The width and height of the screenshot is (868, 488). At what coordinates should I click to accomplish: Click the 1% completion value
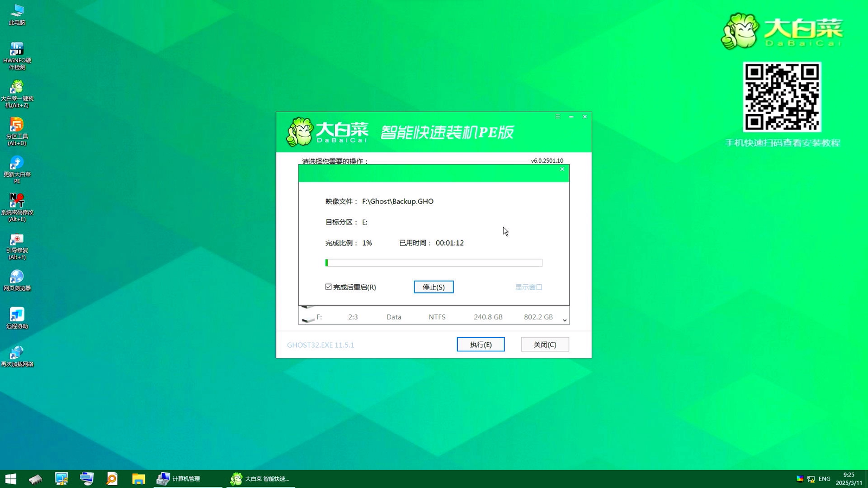[367, 243]
